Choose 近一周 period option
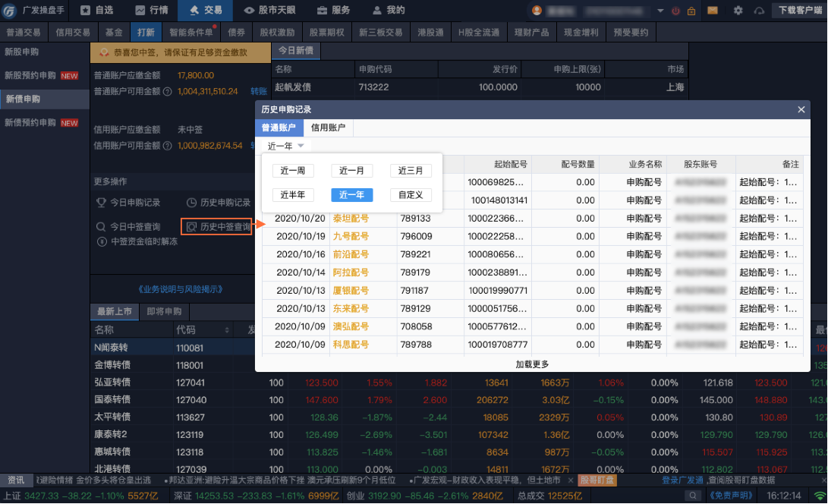The image size is (828, 504). coord(293,171)
